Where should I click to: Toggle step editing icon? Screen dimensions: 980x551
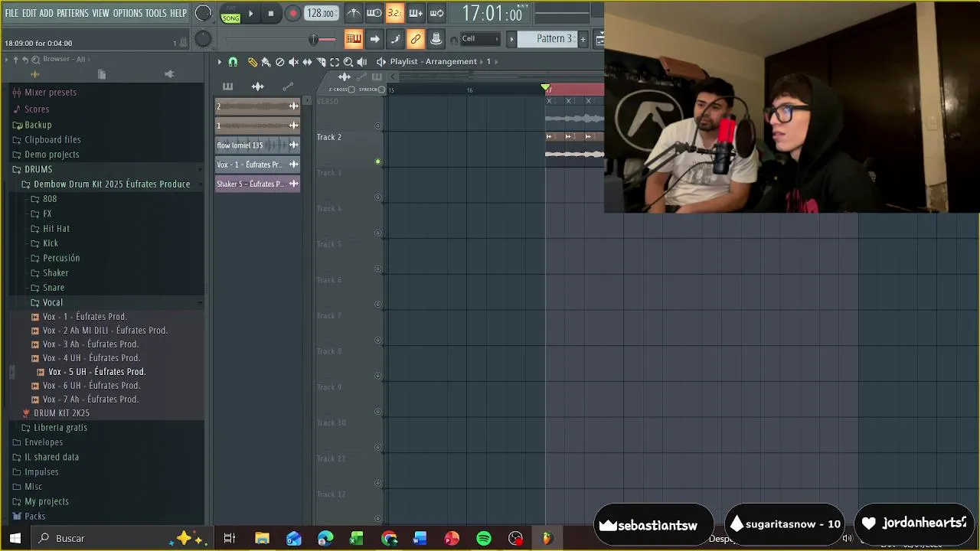click(395, 39)
